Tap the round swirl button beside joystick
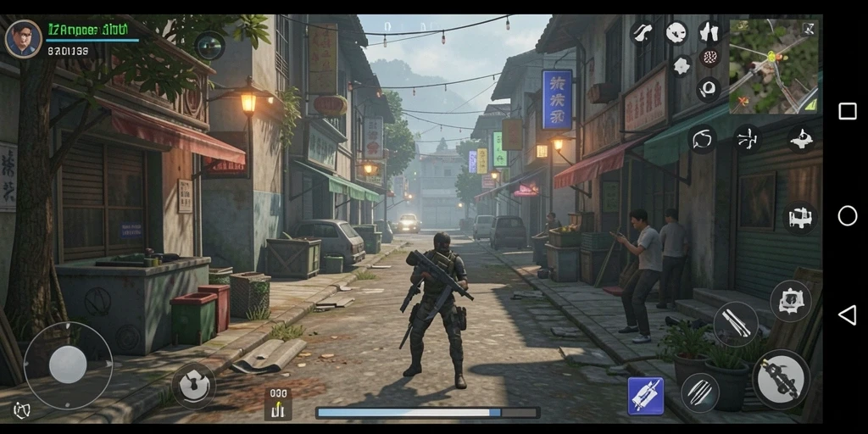868x434 pixels. click(x=193, y=385)
